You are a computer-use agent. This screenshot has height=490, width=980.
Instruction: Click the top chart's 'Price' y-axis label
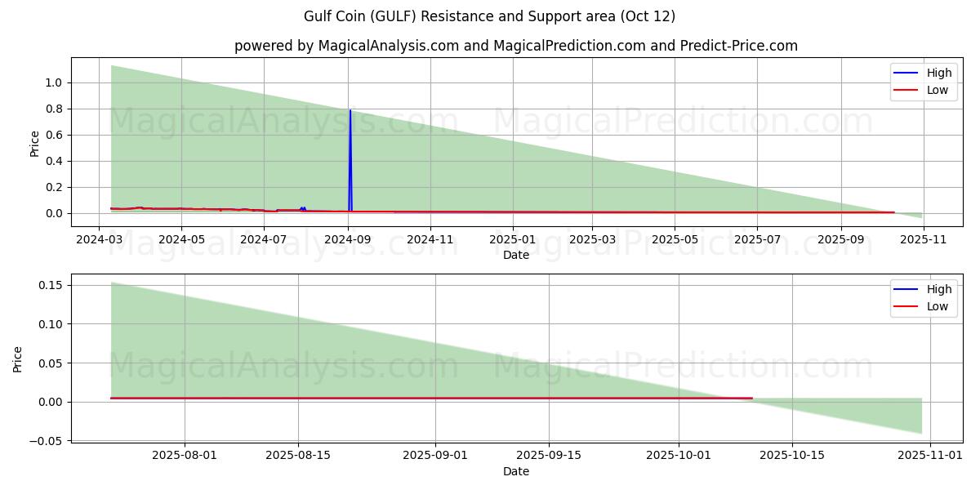click(x=34, y=145)
